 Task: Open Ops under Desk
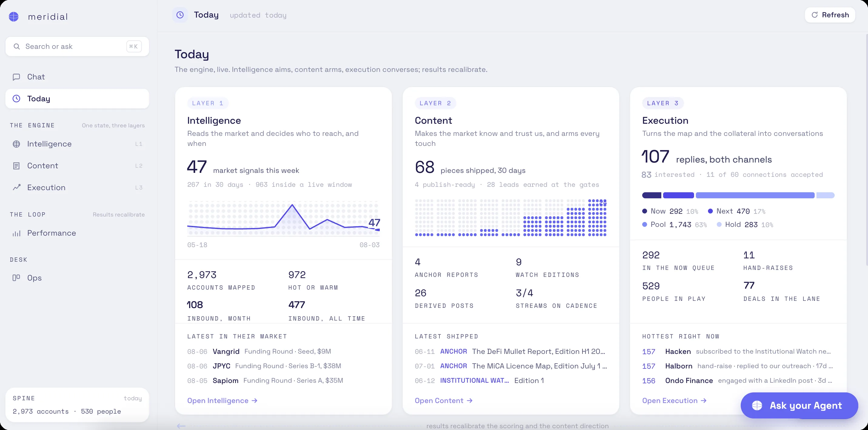click(77, 277)
